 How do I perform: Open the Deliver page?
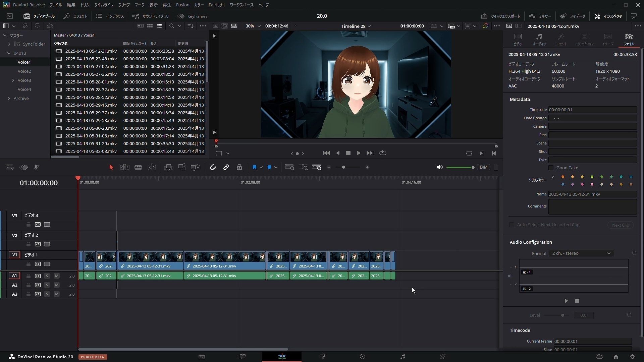coord(443,356)
